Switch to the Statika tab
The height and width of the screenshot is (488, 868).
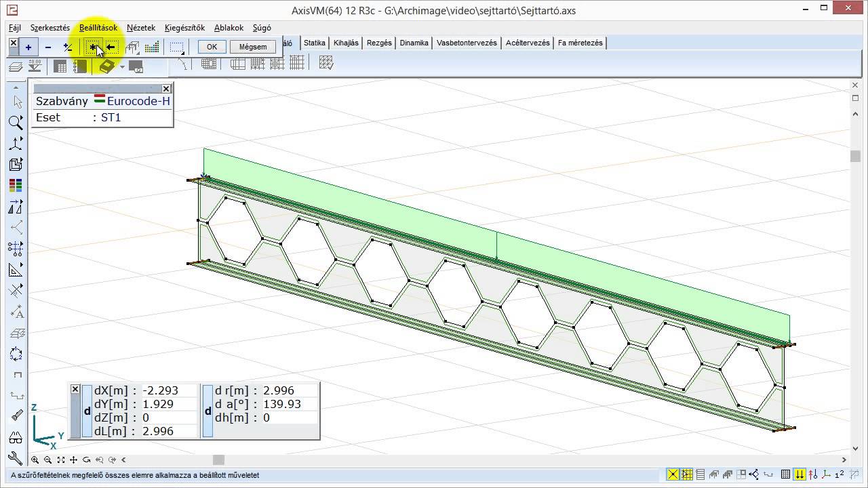click(315, 43)
